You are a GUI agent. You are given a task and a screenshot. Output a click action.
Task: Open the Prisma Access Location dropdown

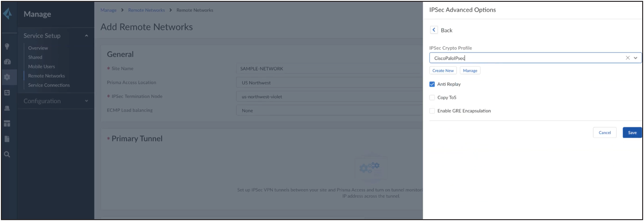point(329,83)
